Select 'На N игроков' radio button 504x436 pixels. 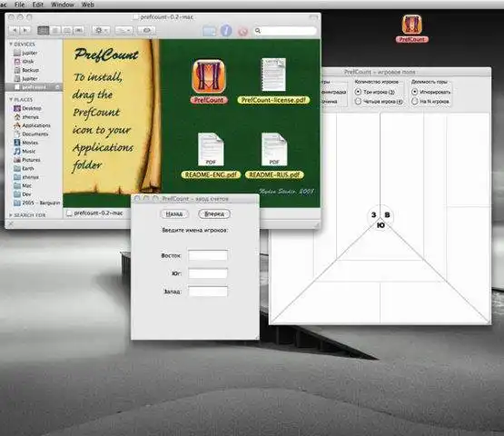pyautogui.click(x=415, y=102)
